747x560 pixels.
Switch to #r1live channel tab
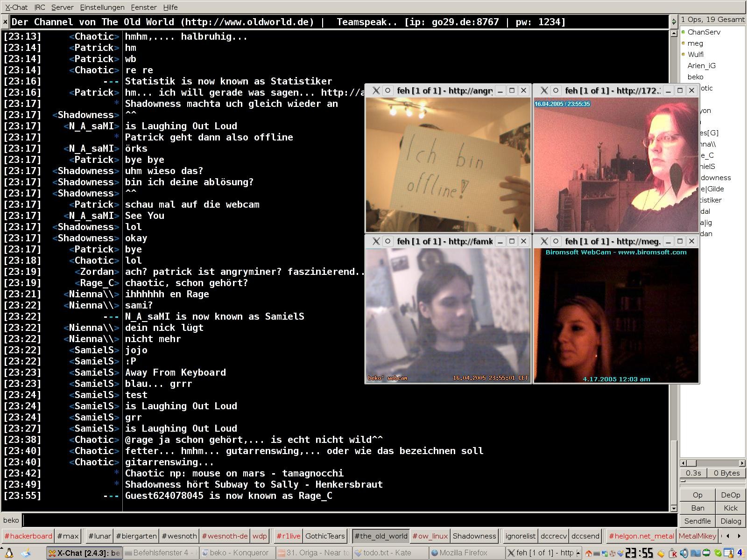pos(288,536)
